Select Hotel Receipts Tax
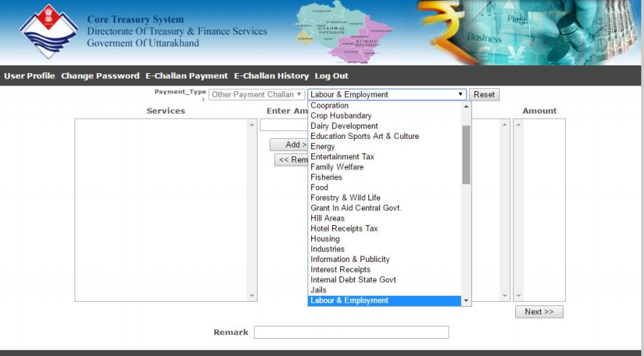Viewport: 644px width, 356px height. 384,229
